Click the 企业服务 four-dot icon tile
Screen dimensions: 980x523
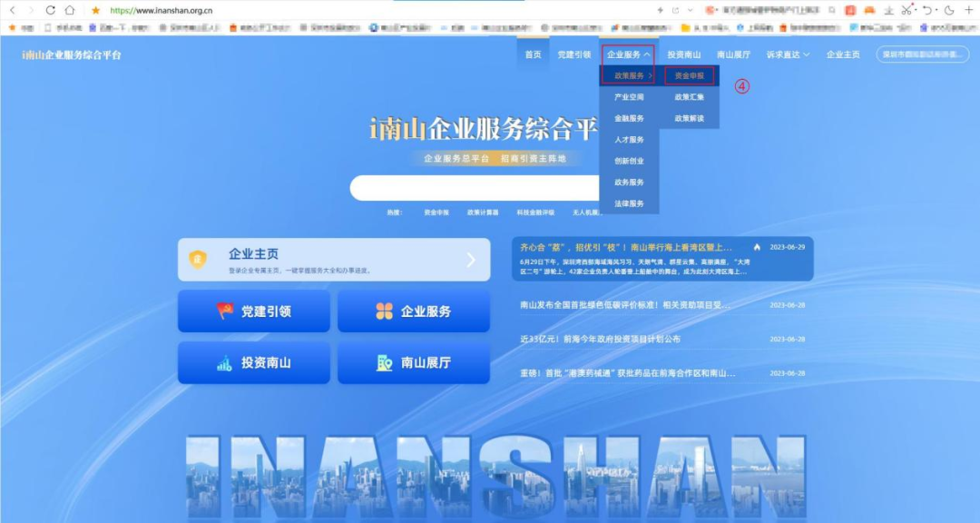tap(384, 311)
